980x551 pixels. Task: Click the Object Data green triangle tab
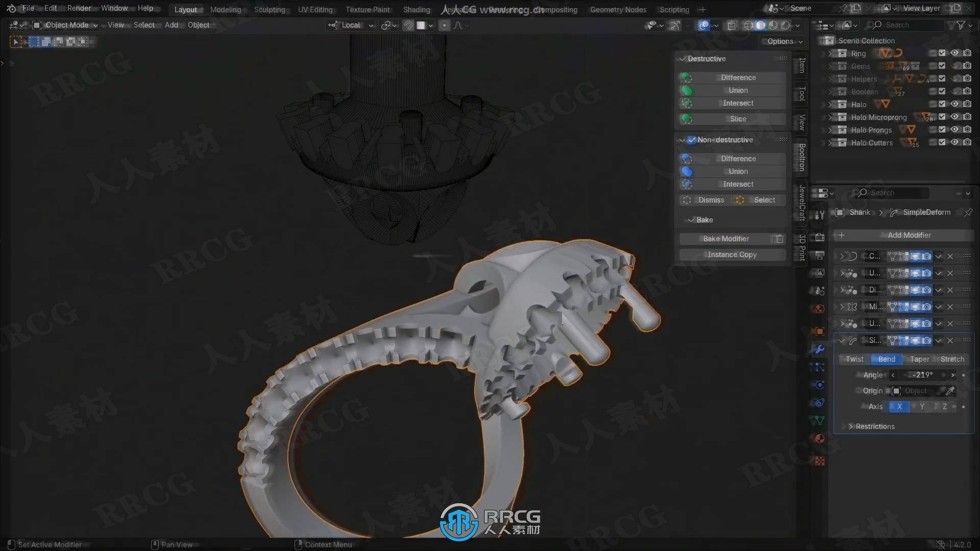point(820,420)
